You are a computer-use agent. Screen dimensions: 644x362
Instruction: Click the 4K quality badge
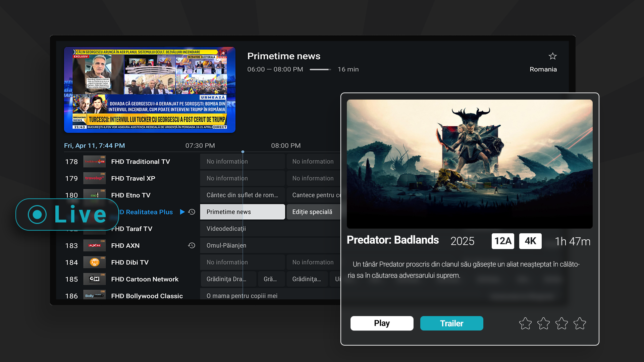[x=530, y=241]
